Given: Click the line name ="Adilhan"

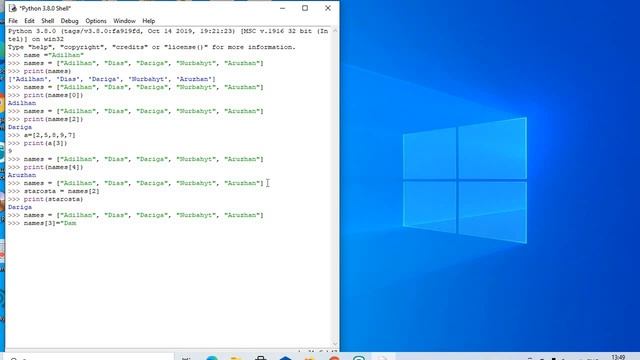Looking at the screenshot, I should 53,55.
